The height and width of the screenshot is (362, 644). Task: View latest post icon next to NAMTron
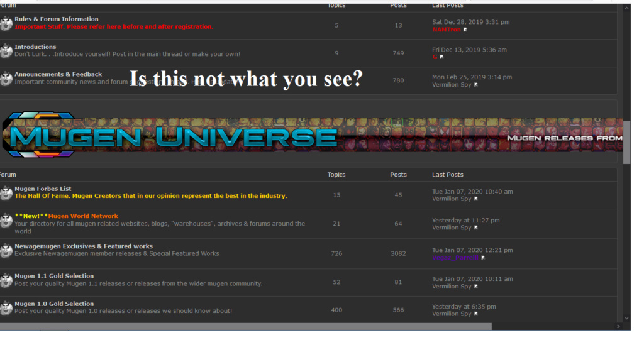[x=465, y=30]
